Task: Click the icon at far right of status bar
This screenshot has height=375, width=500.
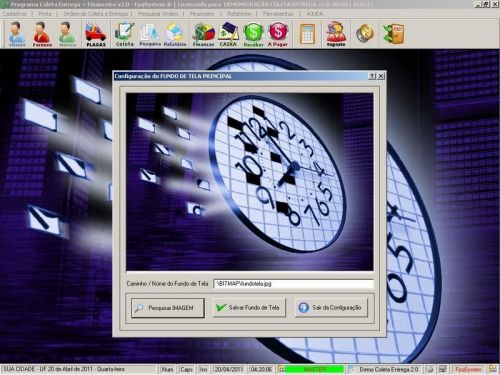Action: click(x=492, y=369)
